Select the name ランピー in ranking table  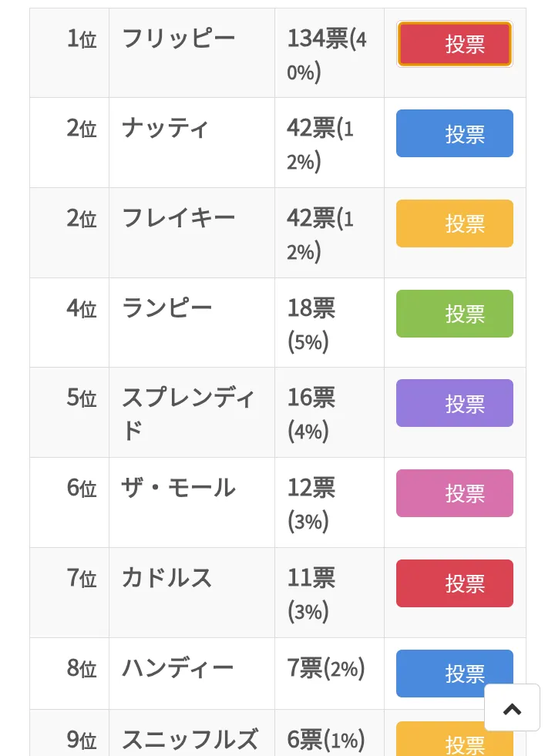pyautogui.click(x=166, y=308)
